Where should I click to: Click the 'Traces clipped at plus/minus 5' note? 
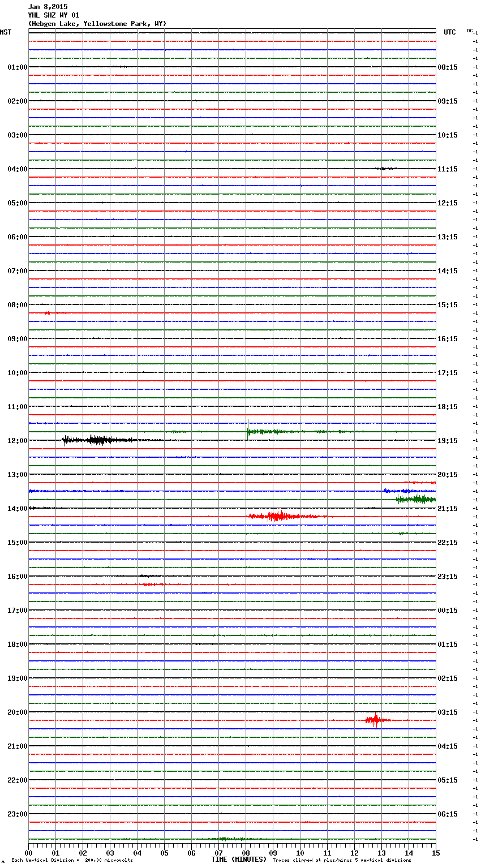pos(342,861)
